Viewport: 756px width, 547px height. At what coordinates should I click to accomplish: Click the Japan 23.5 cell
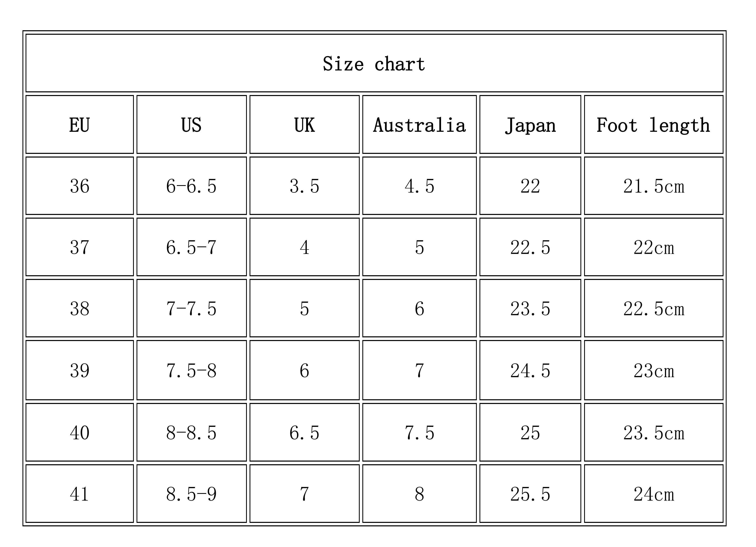(x=530, y=309)
